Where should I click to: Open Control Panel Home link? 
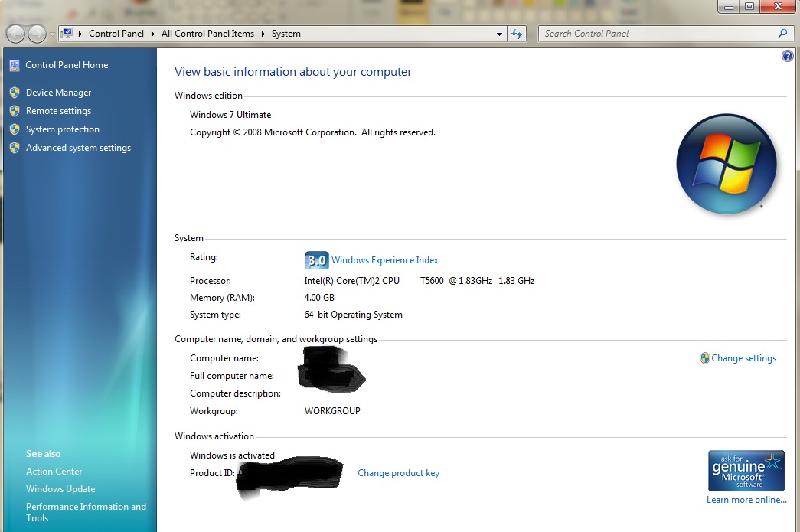click(67, 65)
